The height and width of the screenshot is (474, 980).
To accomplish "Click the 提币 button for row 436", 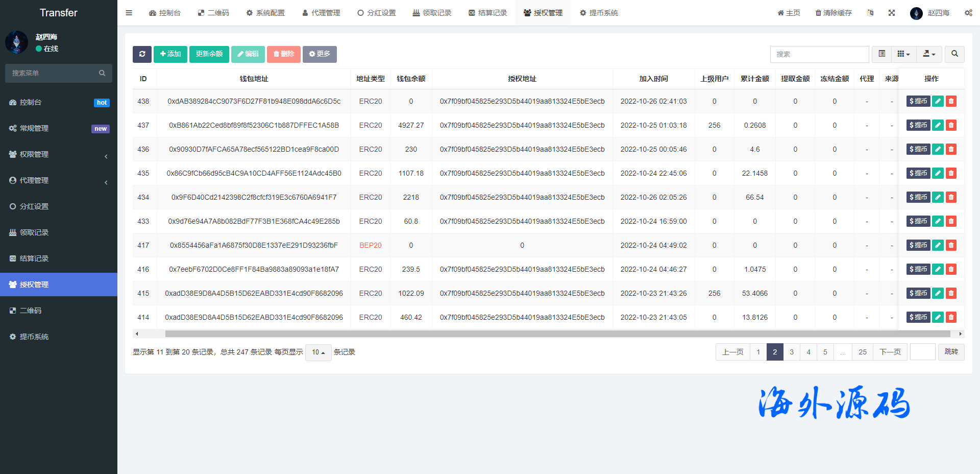I will click(918, 149).
